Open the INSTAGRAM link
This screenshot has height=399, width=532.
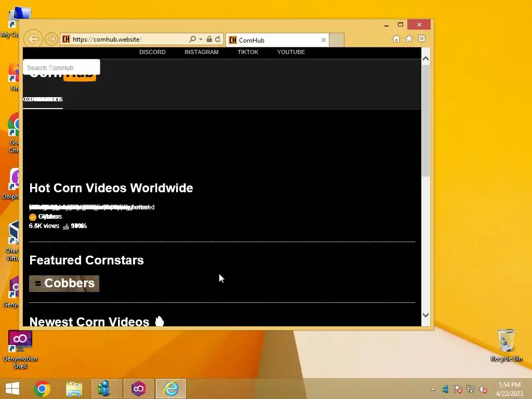[x=202, y=52]
